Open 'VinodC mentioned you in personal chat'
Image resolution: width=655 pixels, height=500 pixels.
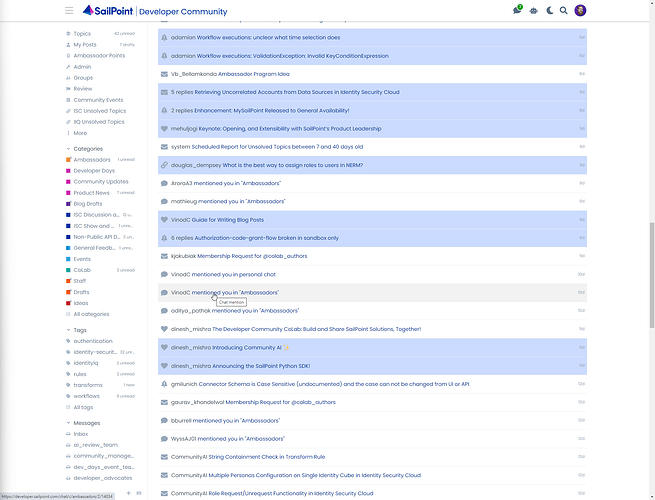pyautogui.click(x=372, y=274)
